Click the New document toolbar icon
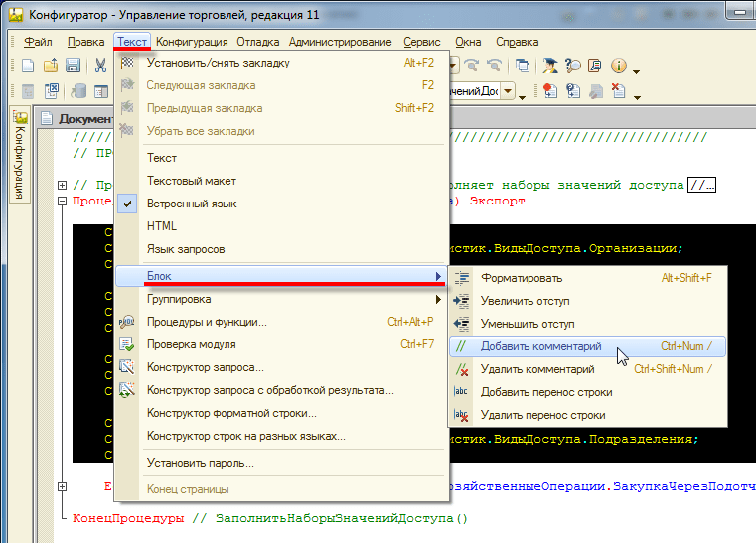Viewport: 756px width, 543px height. [x=28, y=66]
